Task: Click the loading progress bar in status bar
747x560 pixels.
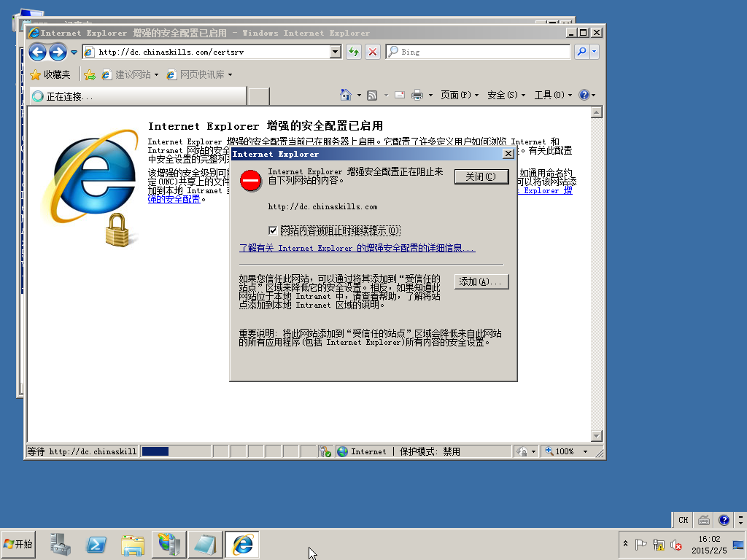Action: (176, 451)
